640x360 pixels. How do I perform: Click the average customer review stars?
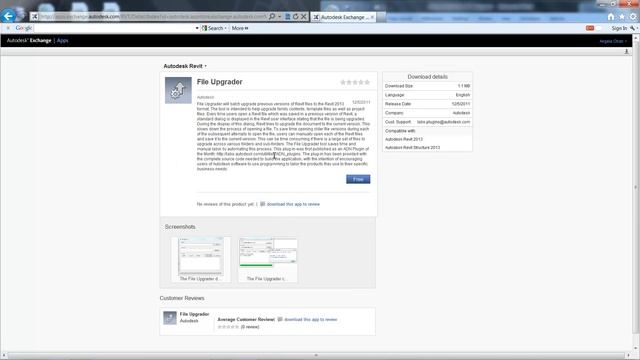(x=228, y=327)
